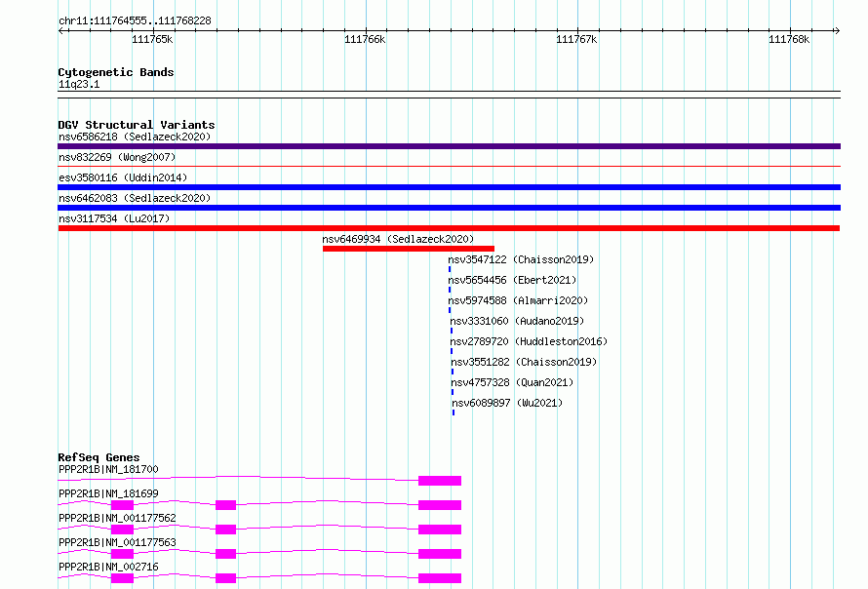Screen dimensions: 868x589
Task: Select the middle exon of NM_001177562
Action: (226, 530)
